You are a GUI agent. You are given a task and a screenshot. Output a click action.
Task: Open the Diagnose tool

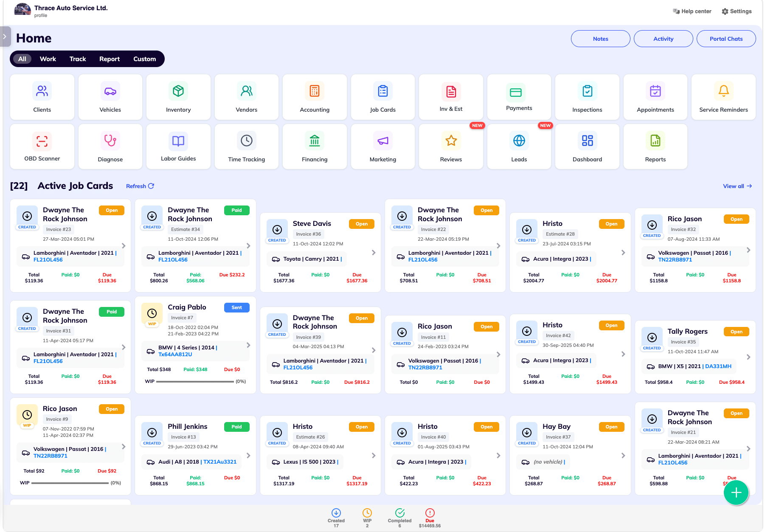click(x=110, y=146)
